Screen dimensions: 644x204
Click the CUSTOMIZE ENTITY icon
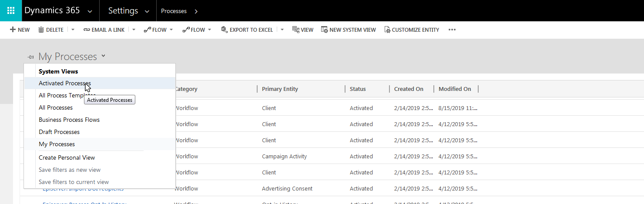click(x=387, y=30)
